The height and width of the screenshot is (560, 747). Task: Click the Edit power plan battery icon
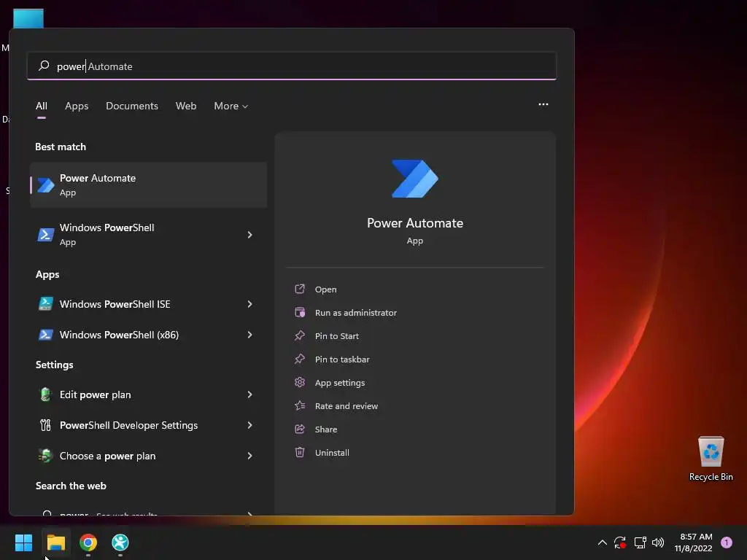point(46,394)
